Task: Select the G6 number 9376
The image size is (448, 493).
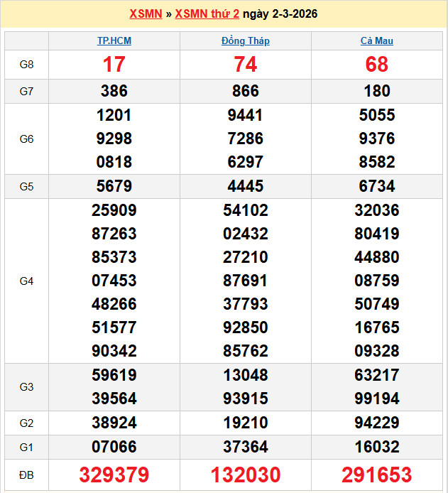Action: [x=376, y=139]
